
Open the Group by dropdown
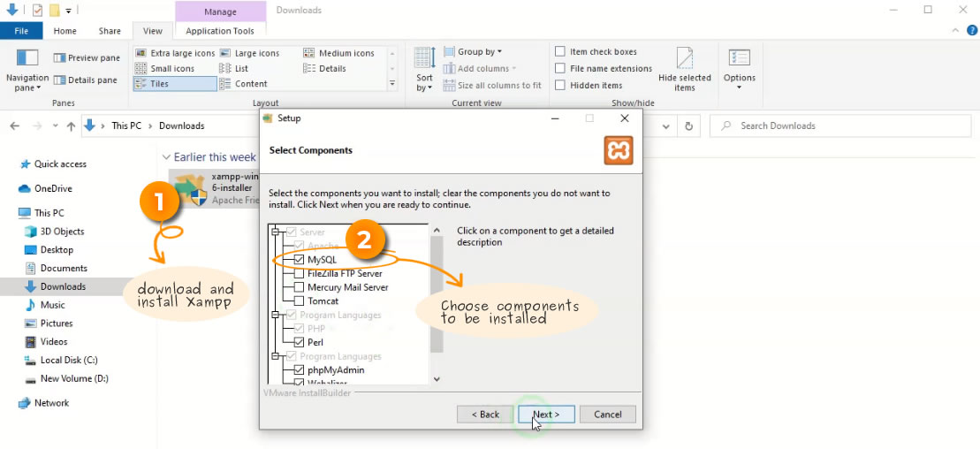pos(473,52)
